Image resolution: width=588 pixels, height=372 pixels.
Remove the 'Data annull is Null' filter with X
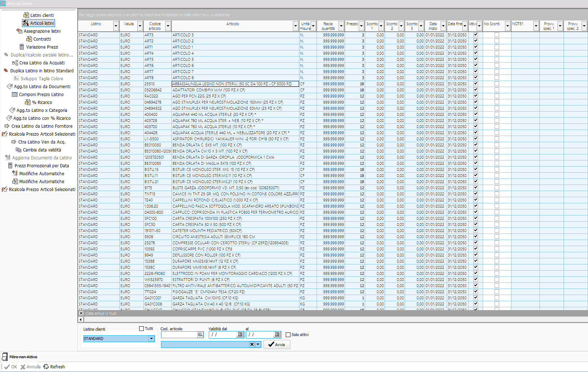81,313
